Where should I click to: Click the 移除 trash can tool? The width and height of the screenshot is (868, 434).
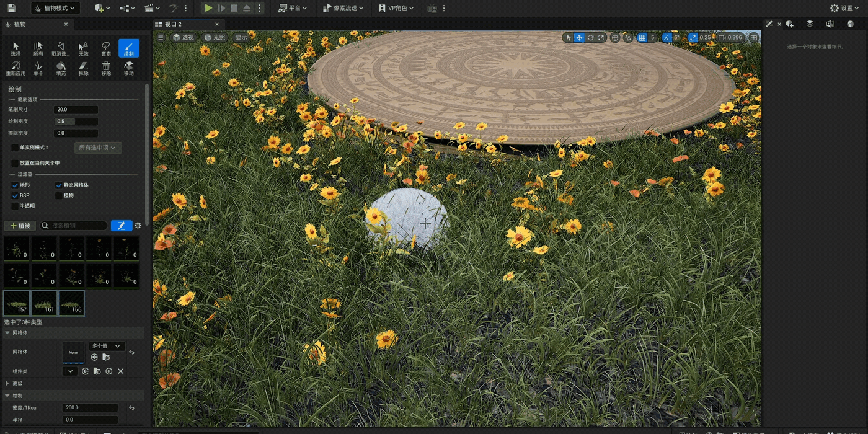(106, 68)
